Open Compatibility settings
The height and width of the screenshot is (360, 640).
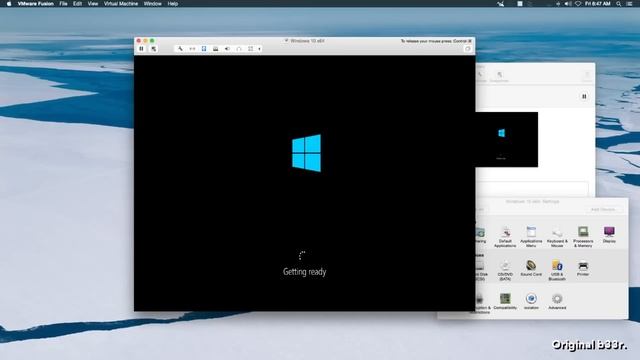point(505,301)
